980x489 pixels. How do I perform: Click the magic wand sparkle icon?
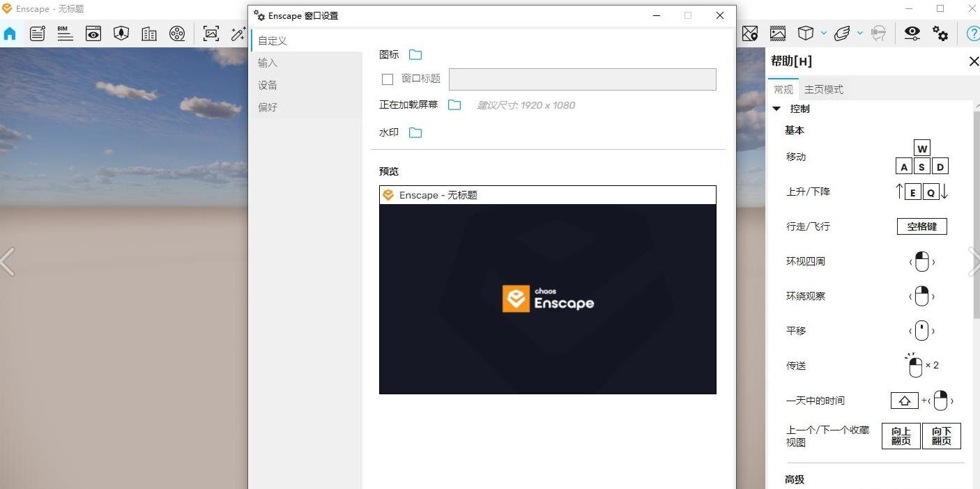[238, 33]
